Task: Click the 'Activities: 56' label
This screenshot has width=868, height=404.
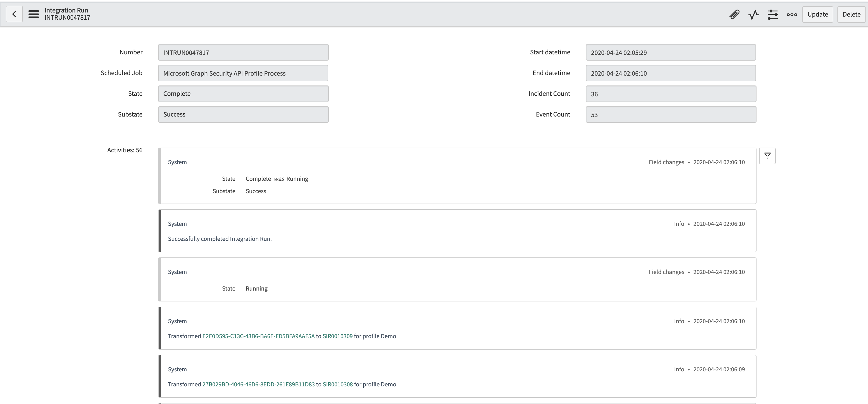Action: pyautogui.click(x=125, y=150)
